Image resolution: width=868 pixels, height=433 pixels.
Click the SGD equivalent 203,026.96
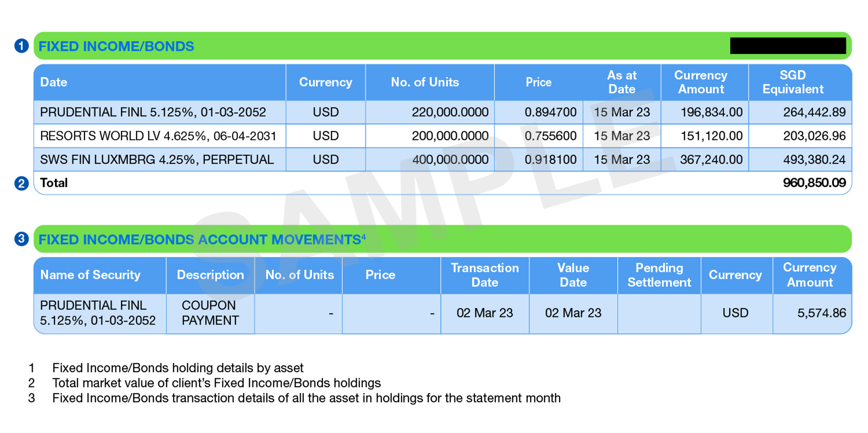pos(814,136)
